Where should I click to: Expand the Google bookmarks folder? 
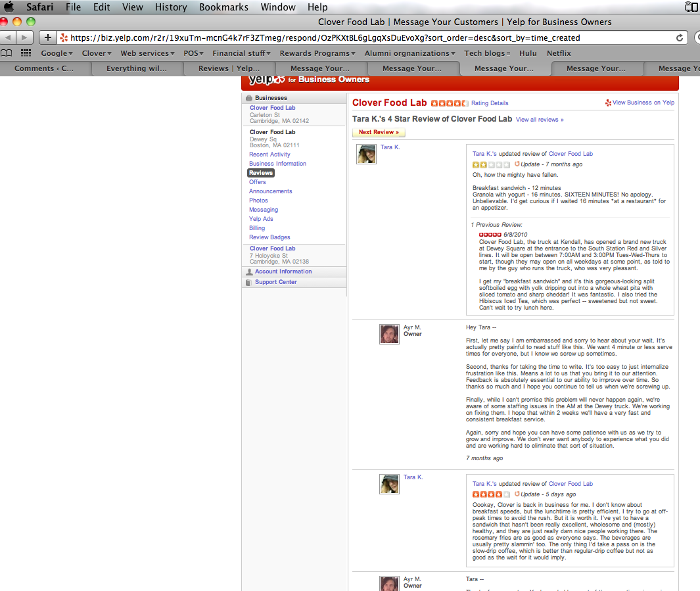[x=58, y=53]
